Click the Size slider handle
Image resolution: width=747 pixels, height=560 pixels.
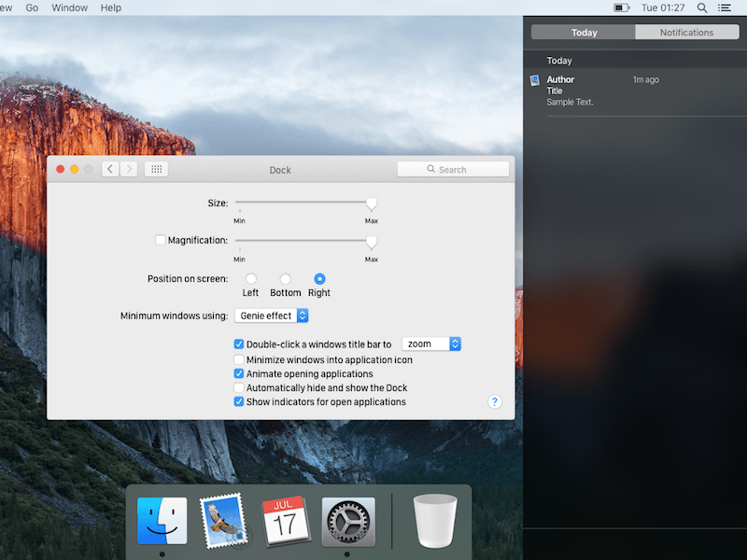click(x=371, y=203)
